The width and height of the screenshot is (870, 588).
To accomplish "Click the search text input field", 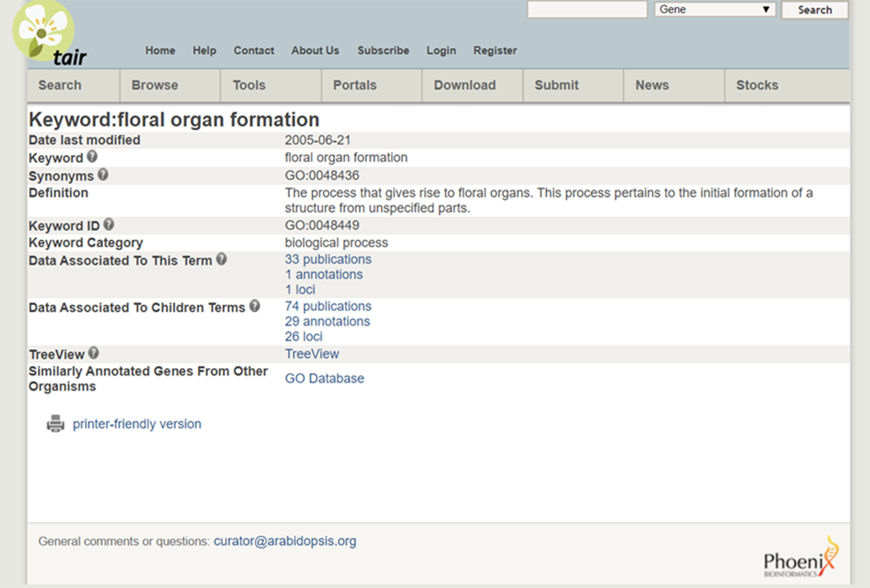I will 587,10.
